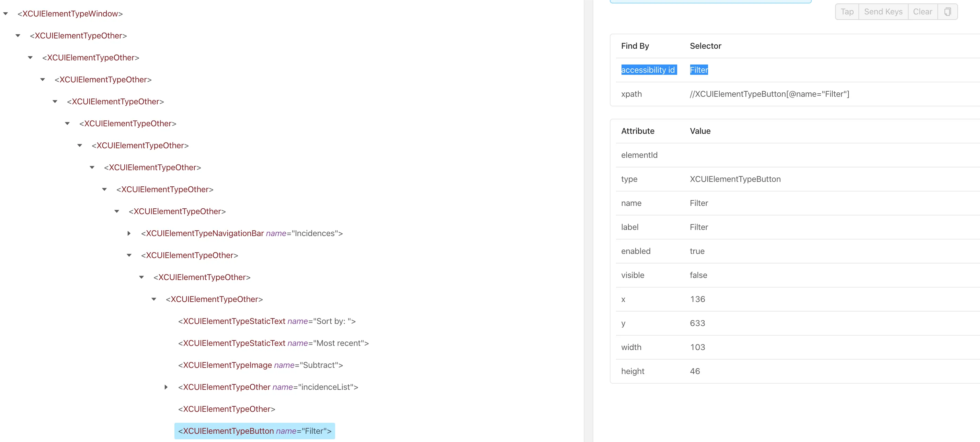Click the accessibility id find-by cell
The image size is (980, 442).
tap(648, 70)
